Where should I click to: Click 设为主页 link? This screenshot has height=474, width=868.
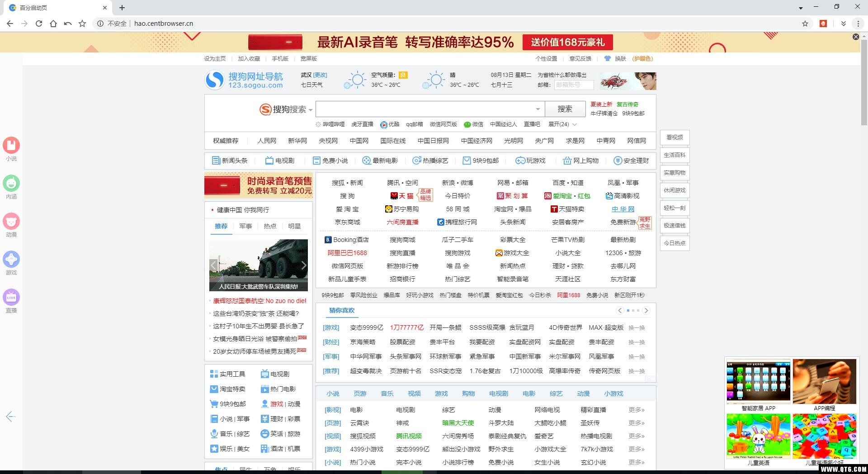pyautogui.click(x=215, y=58)
